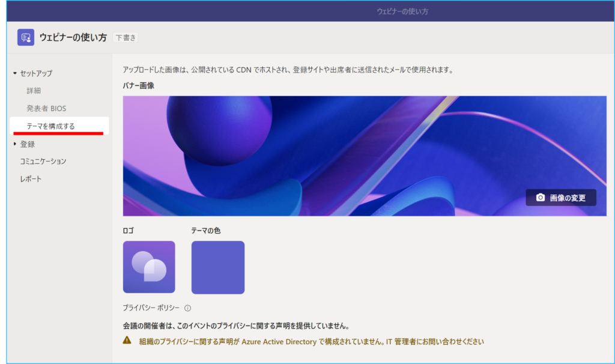Select テーマを構成する in the sidebar

click(50, 126)
